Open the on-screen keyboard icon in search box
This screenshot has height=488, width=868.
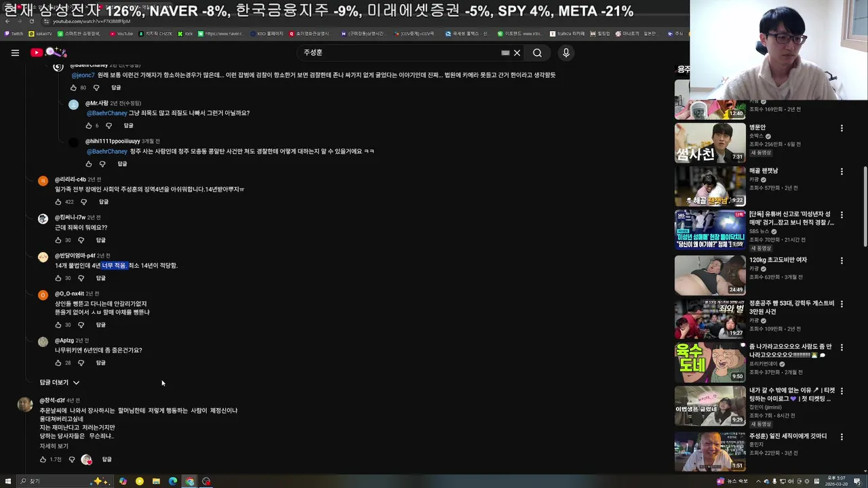coord(505,53)
